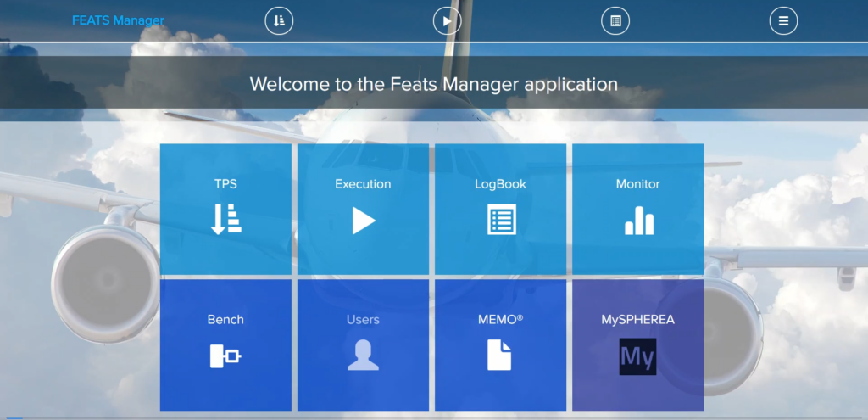Click the connector icon in Bench tile

[225, 356]
